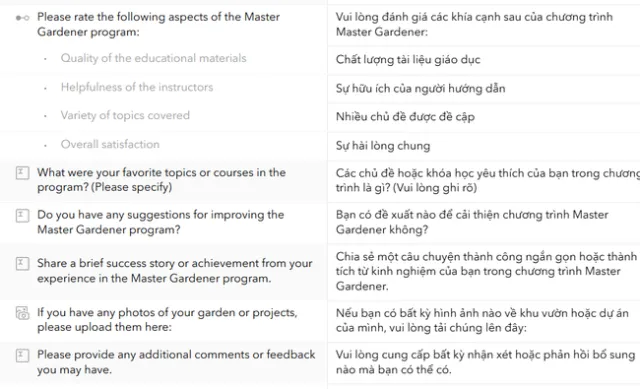Edit translation starting 'Bạn có đề xuất nào'
The height and width of the screenshot is (389, 640).
tap(484, 222)
